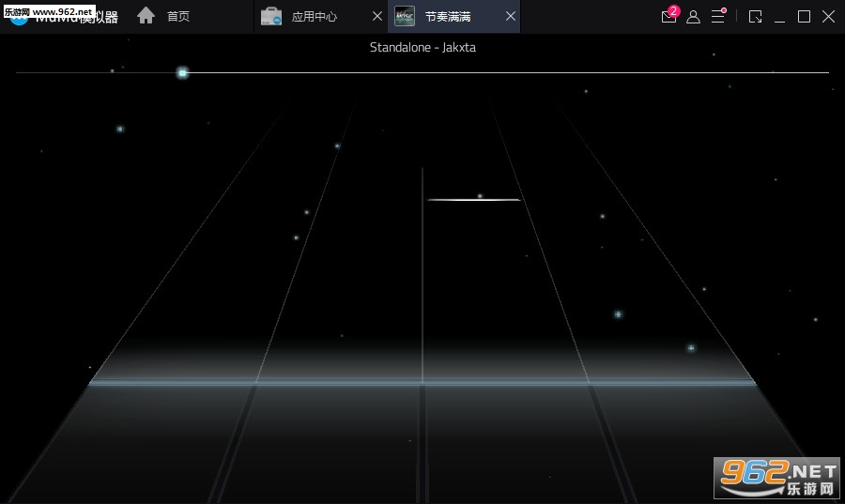Close the MuMu emulator window

coord(828,17)
